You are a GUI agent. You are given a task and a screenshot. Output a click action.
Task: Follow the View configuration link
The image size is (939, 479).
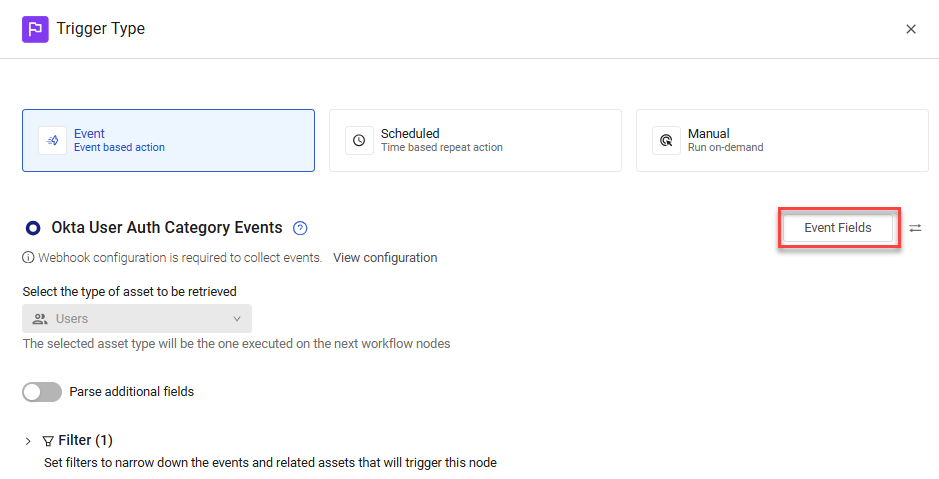tap(385, 257)
